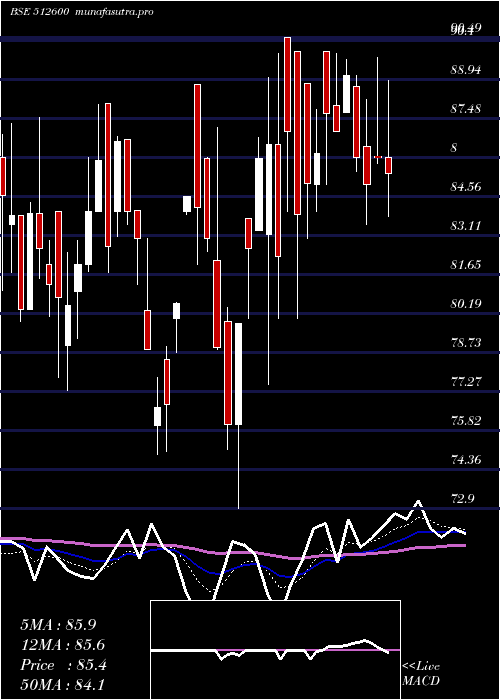Click the 50MA : 84.1 reading
The width and height of the screenshot is (500, 700).
(63, 685)
